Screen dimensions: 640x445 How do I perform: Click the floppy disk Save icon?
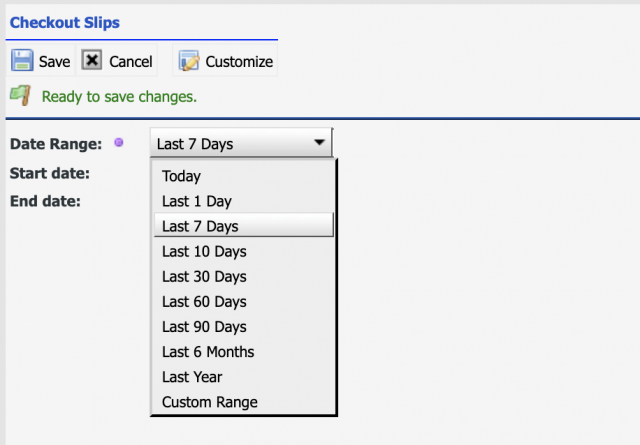(22, 60)
